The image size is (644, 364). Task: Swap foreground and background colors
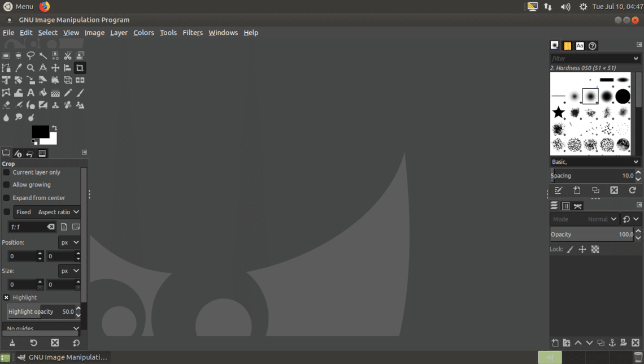coord(54,128)
